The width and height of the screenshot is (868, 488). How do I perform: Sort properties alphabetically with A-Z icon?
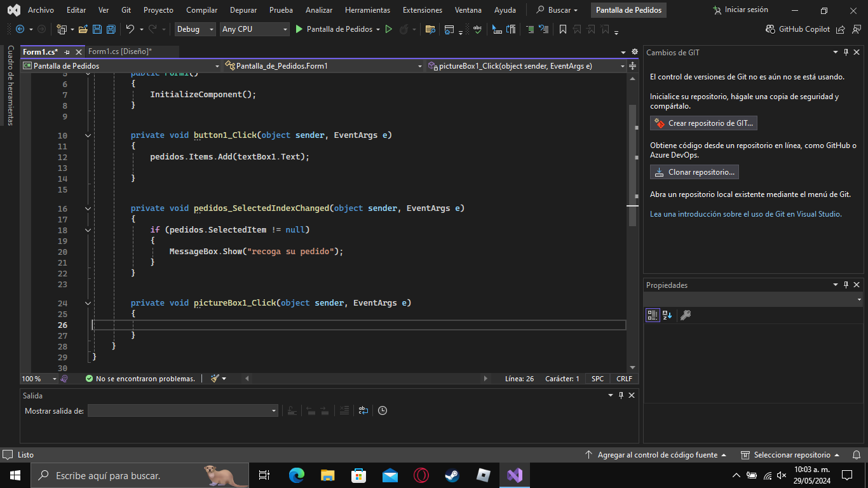667,315
